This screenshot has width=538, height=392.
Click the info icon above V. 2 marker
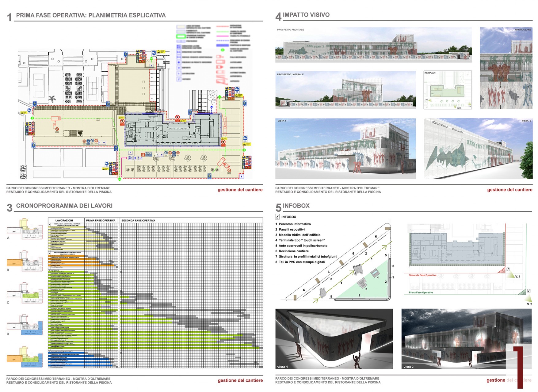coord(529,291)
